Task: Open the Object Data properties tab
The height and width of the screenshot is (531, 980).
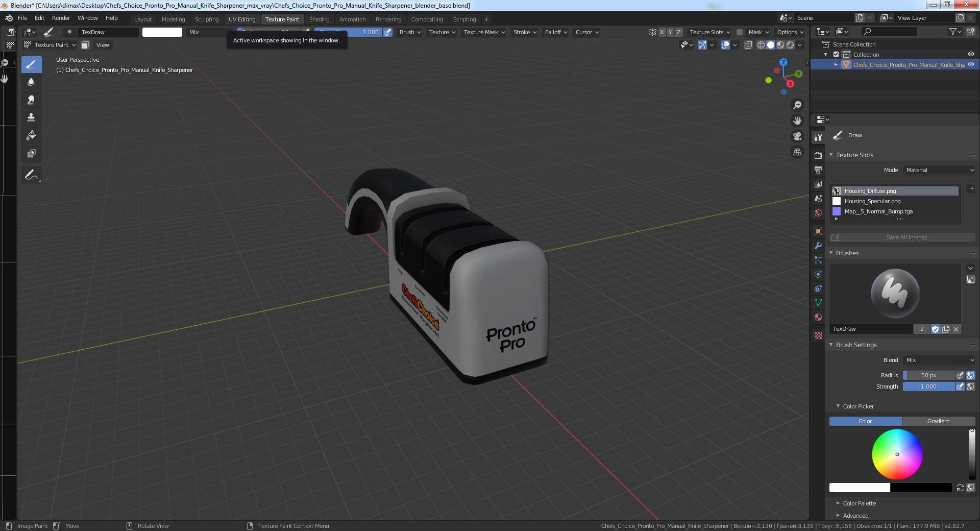Action: point(818,303)
